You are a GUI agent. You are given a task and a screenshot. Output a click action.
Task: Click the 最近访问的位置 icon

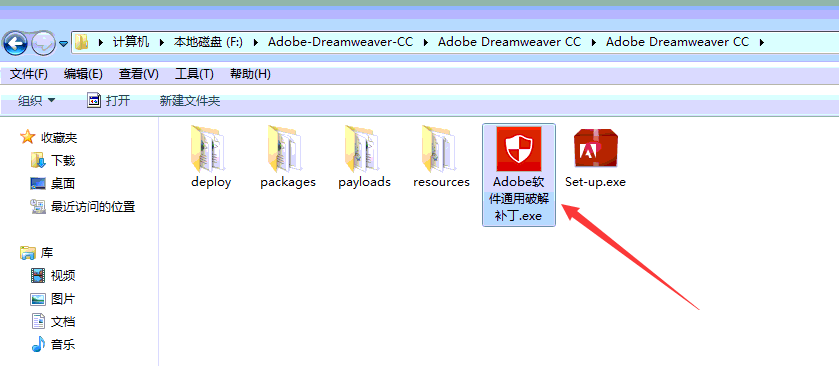click(x=38, y=207)
